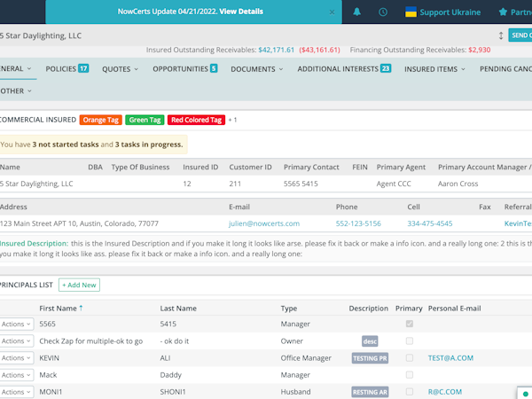Click the Green Tag label
This screenshot has height=399, width=532.
click(x=145, y=120)
